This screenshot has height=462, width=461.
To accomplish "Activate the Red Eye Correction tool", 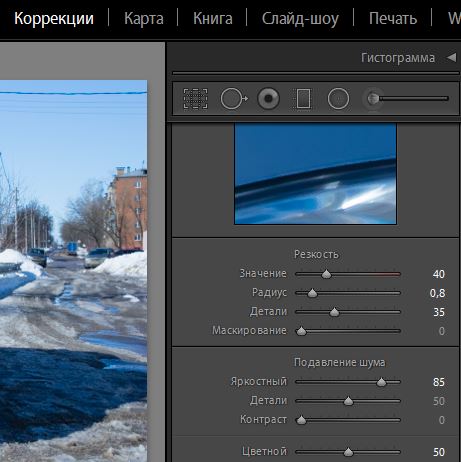I will pyautogui.click(x=268, y=99).
